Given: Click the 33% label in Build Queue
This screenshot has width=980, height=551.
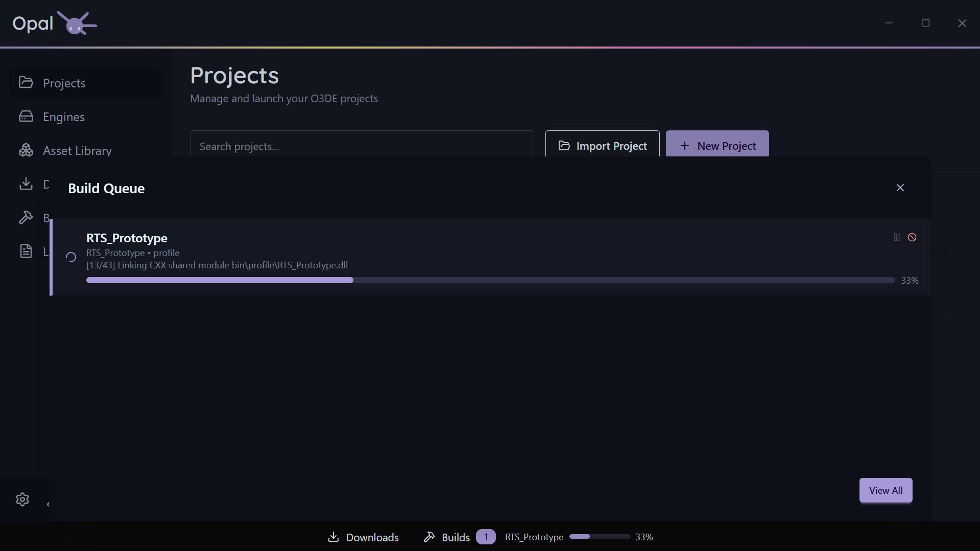Looking at the screenshot, I should click(x=910, y=280).
